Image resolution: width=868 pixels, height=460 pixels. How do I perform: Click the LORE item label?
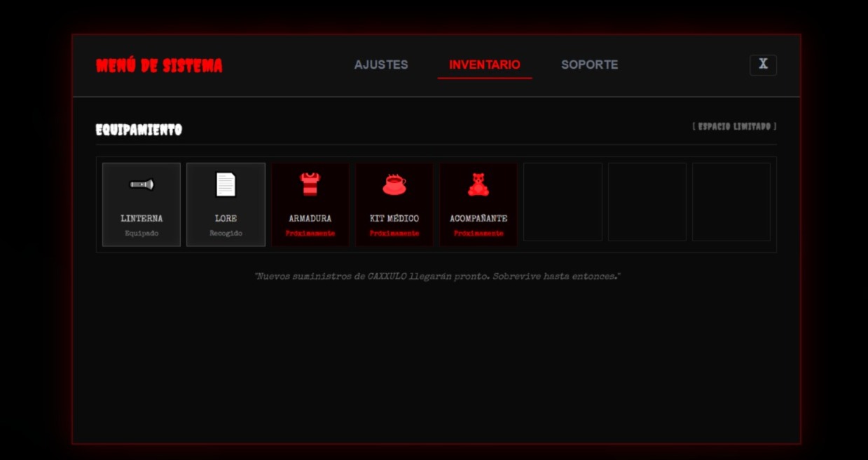tap(226, 219)
